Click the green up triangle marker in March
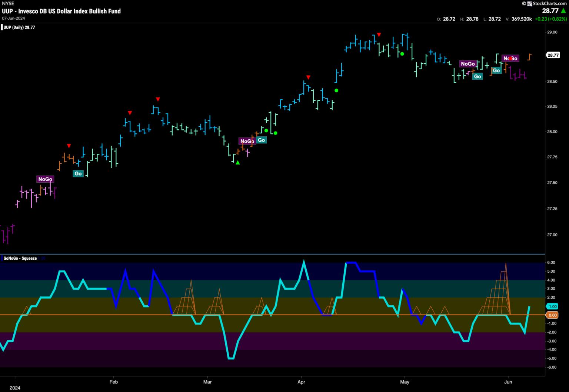This screenshot has width=569, height=392. (x=238, y=162)
